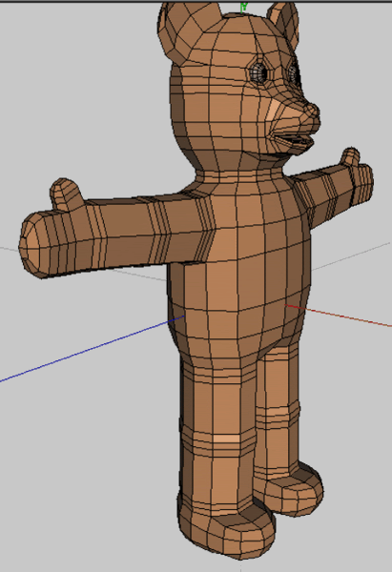
Task: Select the bear's large near ear
Action: tap(188, 31)
